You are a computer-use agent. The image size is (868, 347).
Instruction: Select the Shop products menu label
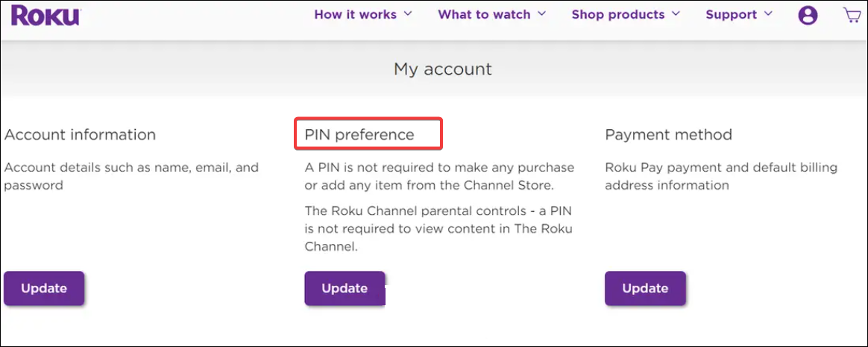coord(617,15)
